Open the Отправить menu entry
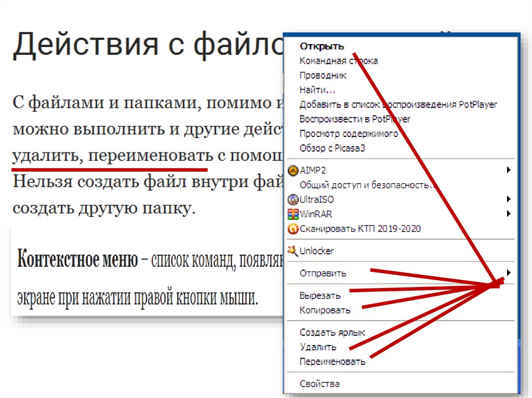 [323, 273]
